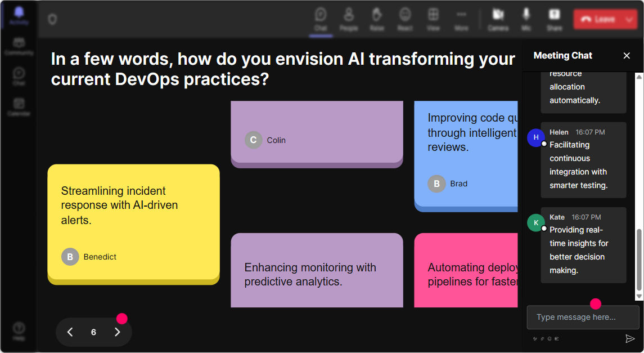Open Activity in the left sidebar

(x=19, y=16)
